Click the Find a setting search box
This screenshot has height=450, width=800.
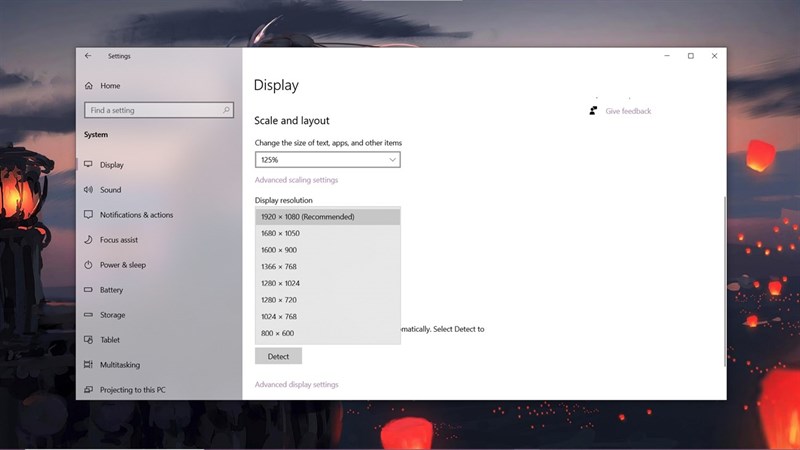pos(159,110)
